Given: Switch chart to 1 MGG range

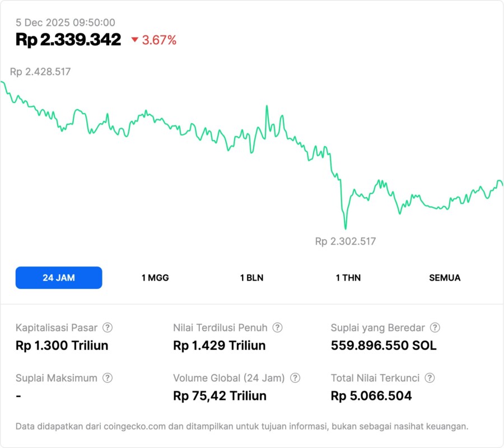Looking at the screenshot, I should 155,278.
